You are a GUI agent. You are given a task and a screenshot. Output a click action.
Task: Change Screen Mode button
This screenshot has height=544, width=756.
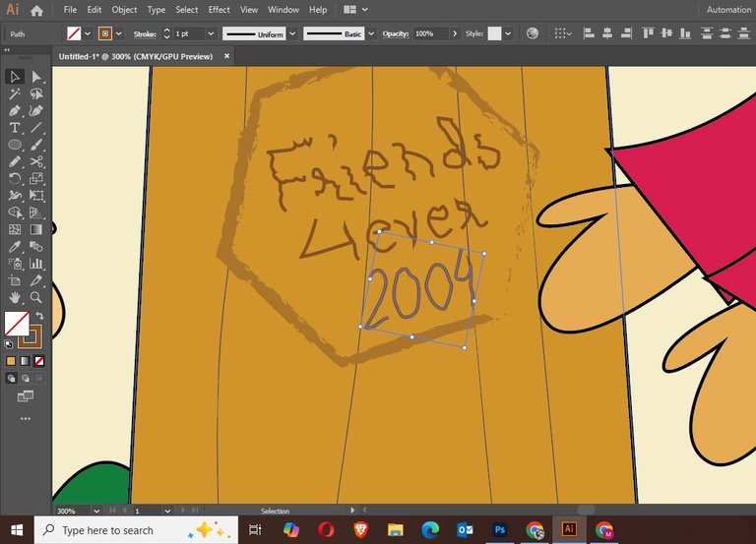25,396
